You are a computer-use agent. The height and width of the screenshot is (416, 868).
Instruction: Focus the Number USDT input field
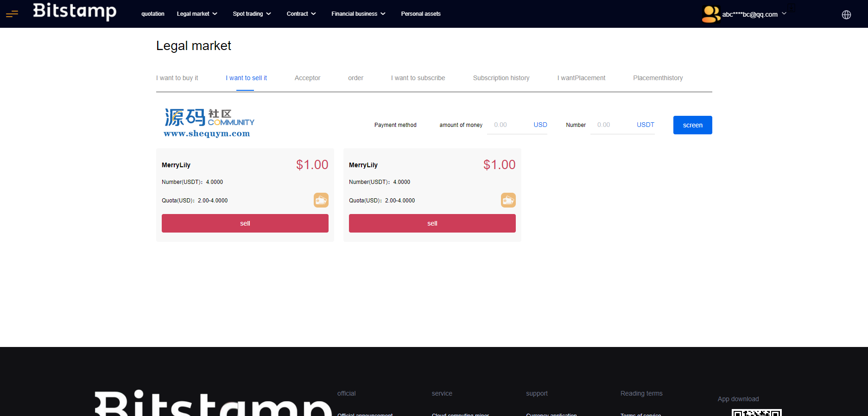click(622, 125)
